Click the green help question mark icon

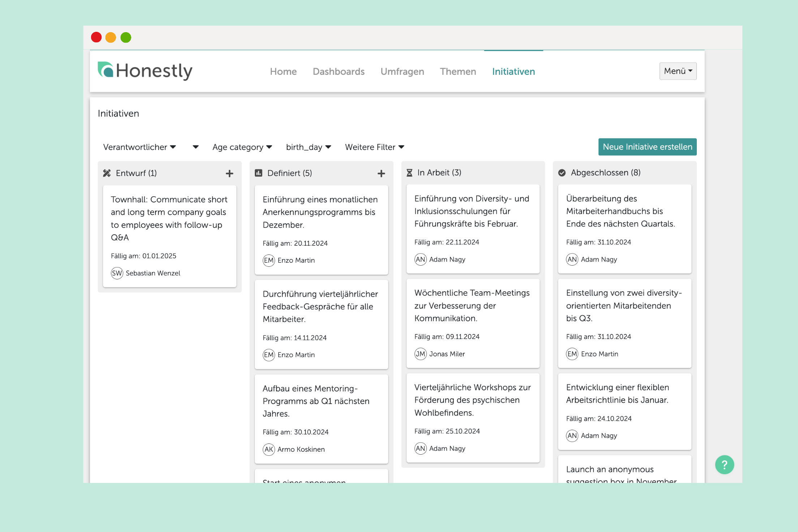pos(724,464)
